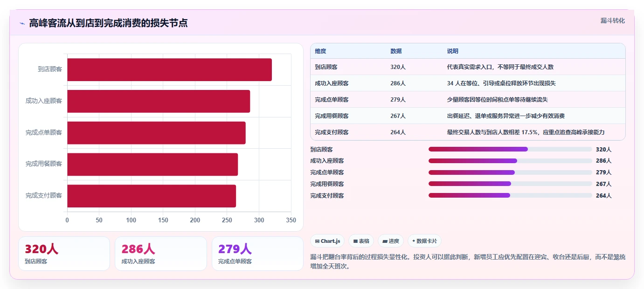This screenshot has height=289, width=644.
Task: Click the lightning icon beside the dashboard title
Action: 22,23
